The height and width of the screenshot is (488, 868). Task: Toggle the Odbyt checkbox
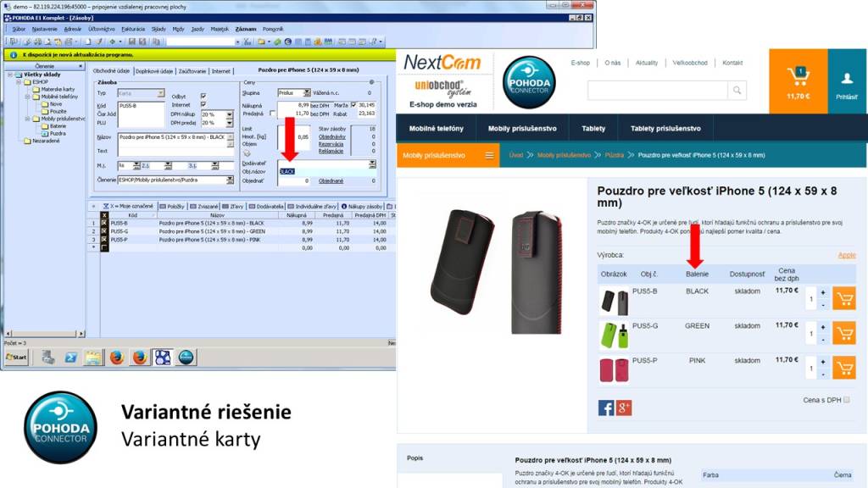click(x=203, y=96)
